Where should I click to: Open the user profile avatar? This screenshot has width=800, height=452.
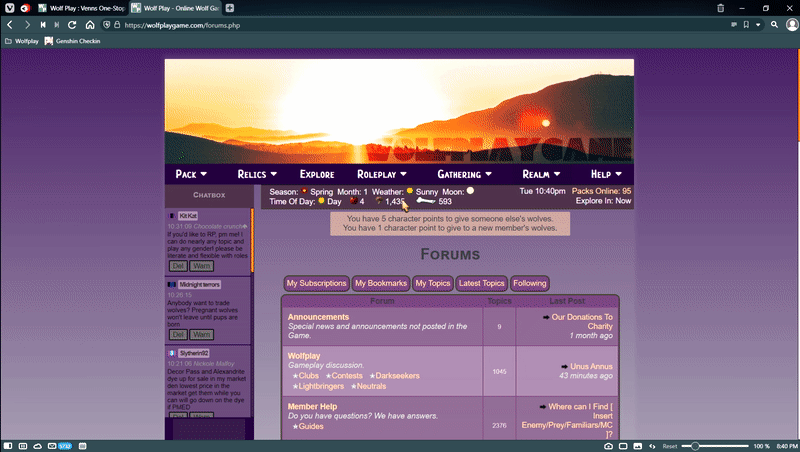[792, 24]
